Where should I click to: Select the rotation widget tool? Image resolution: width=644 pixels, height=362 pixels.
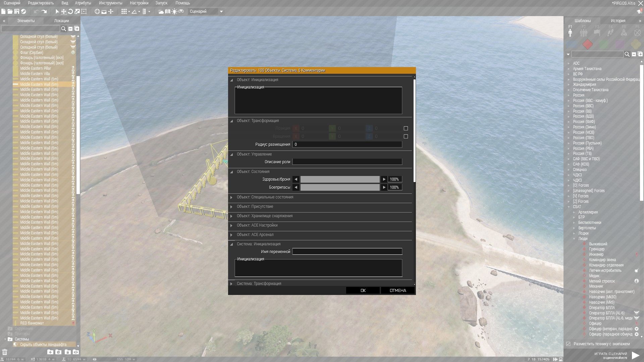(70, 11)
